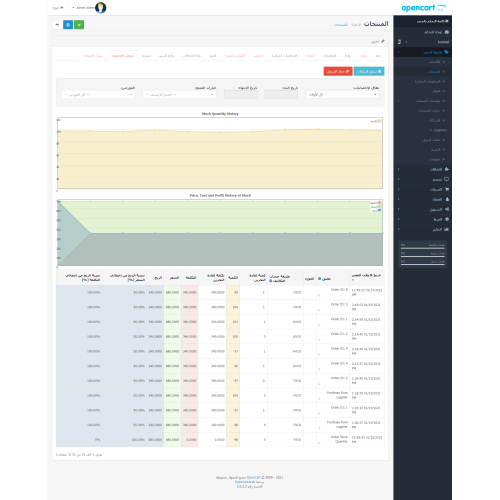This screenshot has height=500, width=500.
Task: Click the green save button in header
Action: (x=79, y=25)
